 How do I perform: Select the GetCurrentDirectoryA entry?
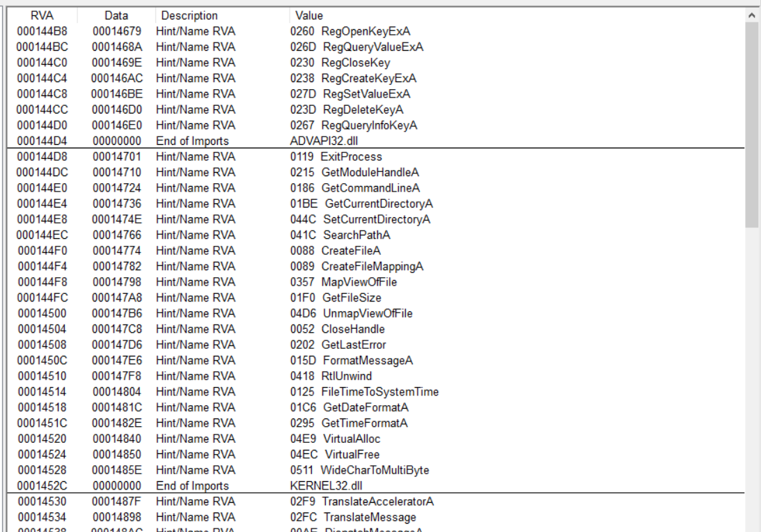376,204
